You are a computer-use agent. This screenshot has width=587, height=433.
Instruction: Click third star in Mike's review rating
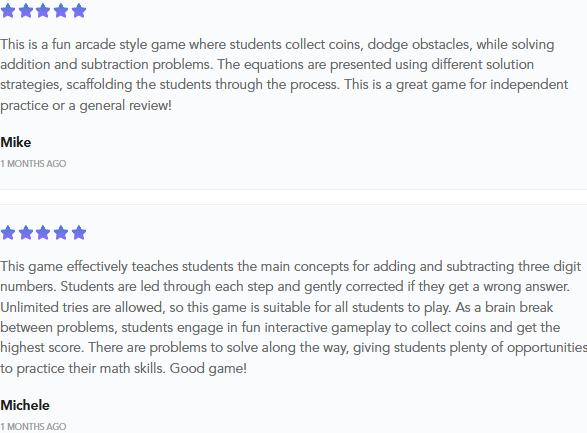43,10
